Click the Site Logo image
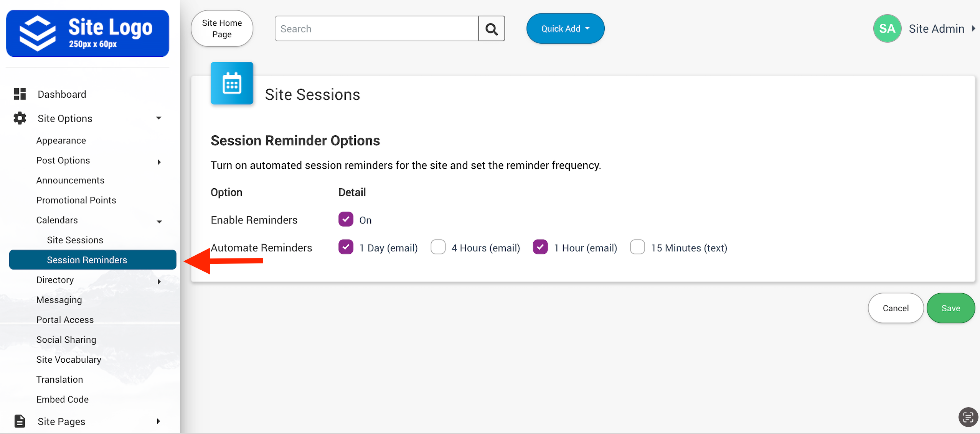Image resolution: width=980 pixels, height=434 pixels. (87, 34)
